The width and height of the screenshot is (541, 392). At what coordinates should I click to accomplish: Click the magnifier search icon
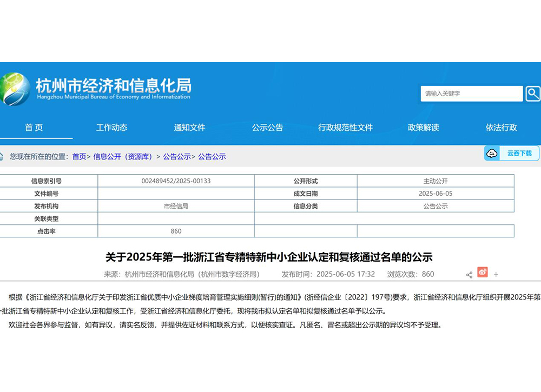pos(533,94)
